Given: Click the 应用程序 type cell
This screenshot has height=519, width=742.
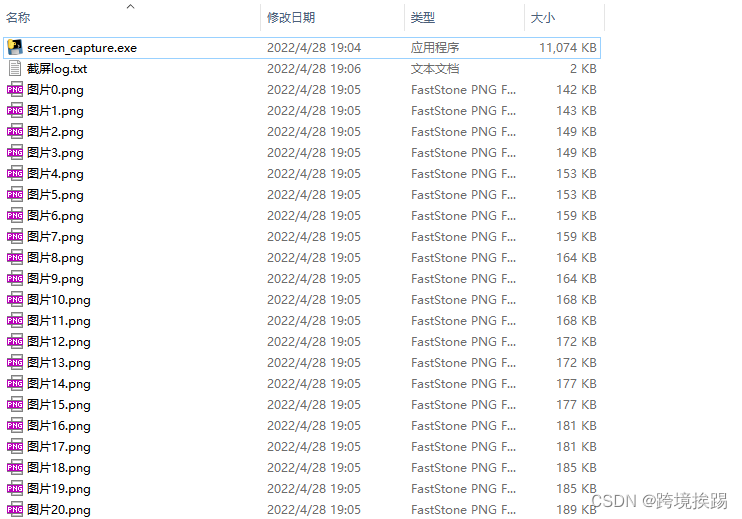Looking at the screenshot, I should tap(435, 48).
